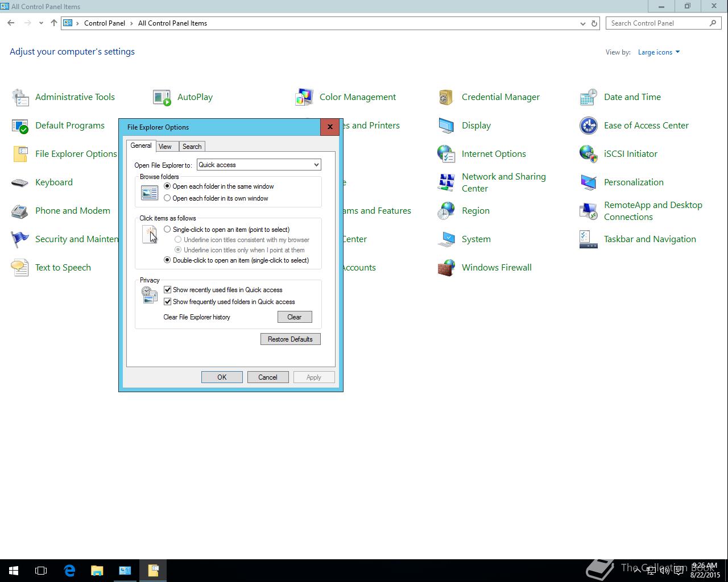Expand the chevron after Control Panel in the breadcrumb

(131, 23)
